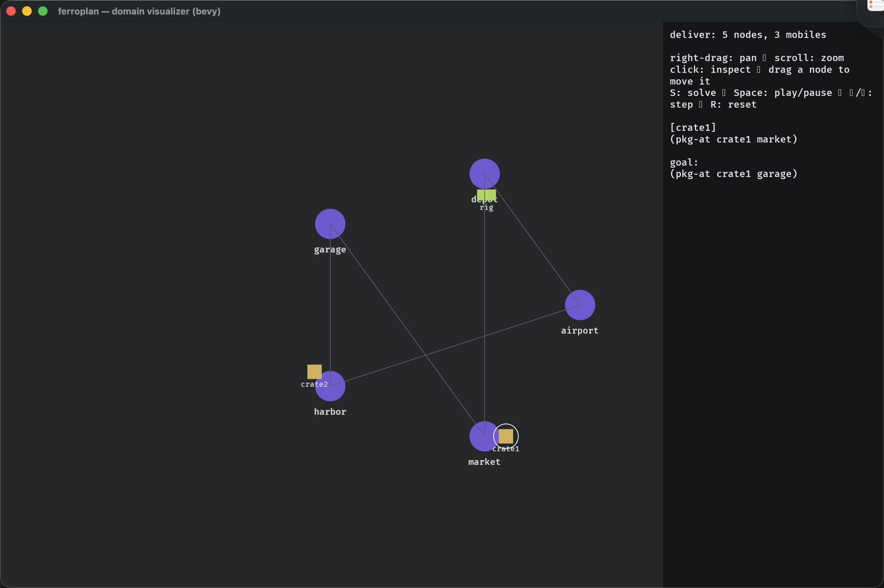Click the 'crate1' label text
This screenshot has width=884, height=588.
506,449
